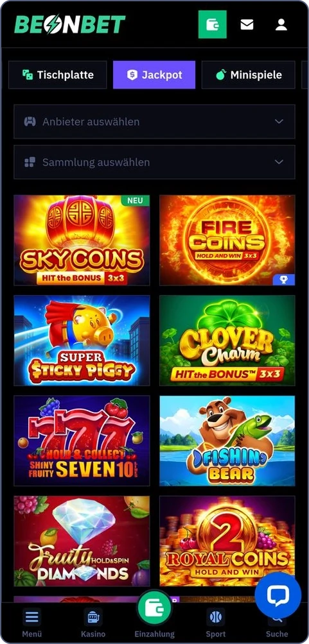The width and height of the screenshot is (309, 644).
Task: Open the mail envelope icon
Action: [x=247, y=24]
